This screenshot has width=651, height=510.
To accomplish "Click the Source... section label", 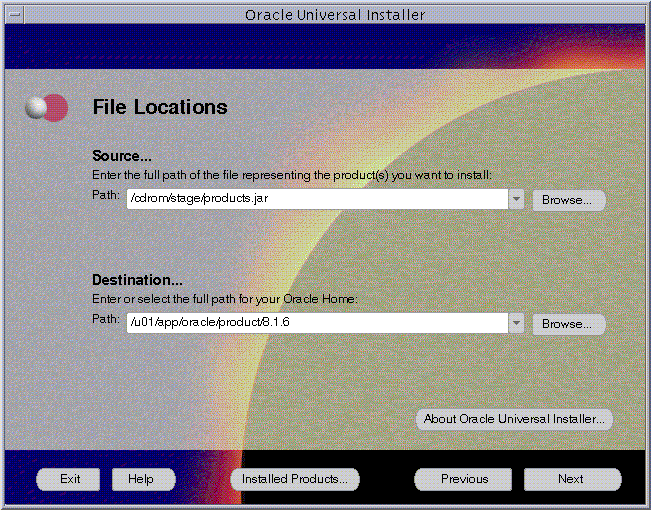I will click(x=122, y=156).
